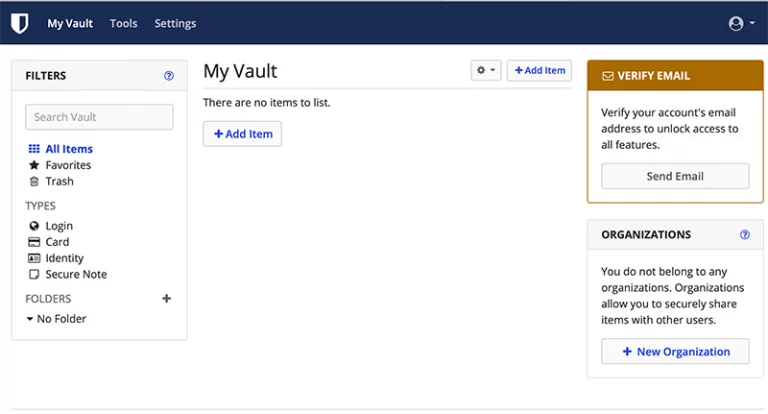
Task: Create a New Organization
Action: 675,351
